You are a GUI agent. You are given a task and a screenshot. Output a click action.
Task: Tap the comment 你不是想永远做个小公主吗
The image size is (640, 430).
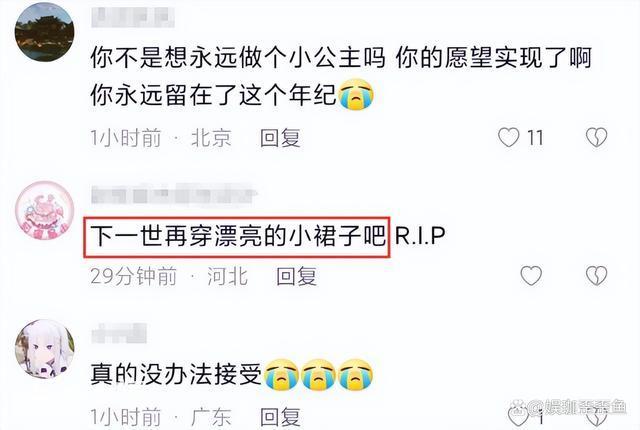pos(238,57)
